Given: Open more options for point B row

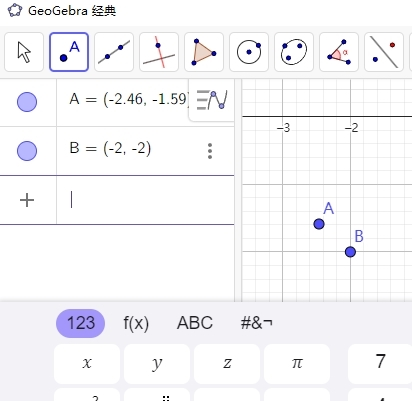Looking at the screenshot, I should (x=210, y=151).
